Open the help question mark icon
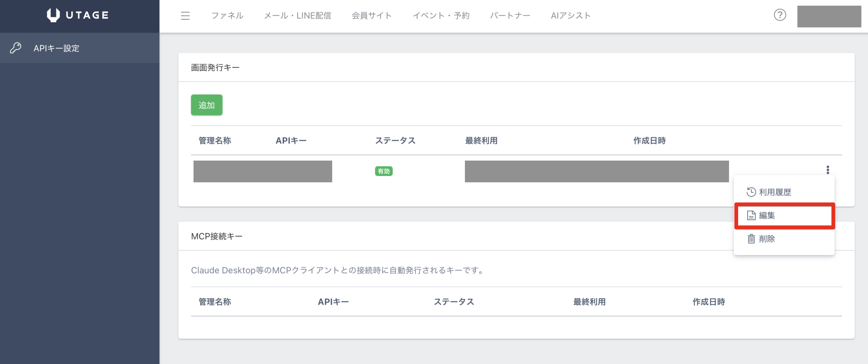Viewport: 868px width, 364px height. click(x=780, y=15)
